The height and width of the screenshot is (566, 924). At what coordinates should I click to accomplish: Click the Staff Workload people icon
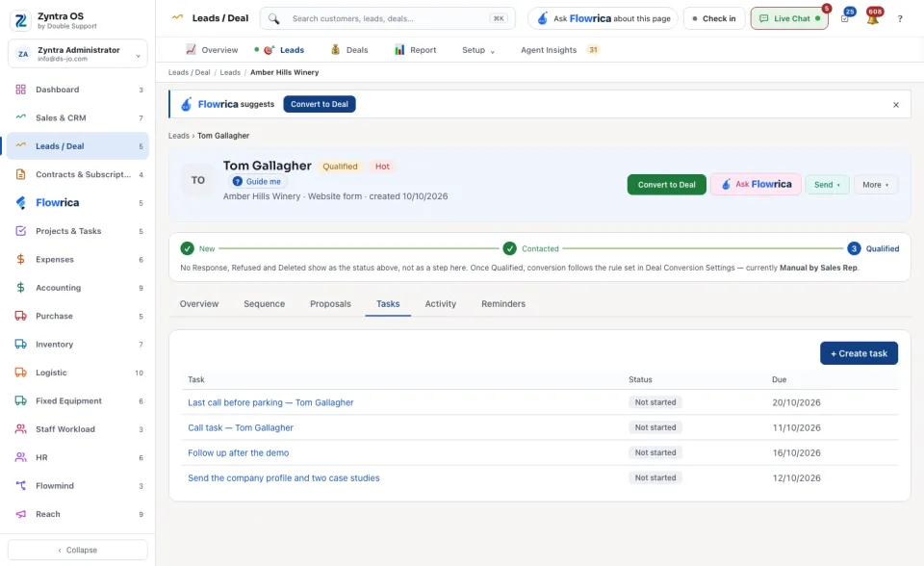click(x=20, y=429)
